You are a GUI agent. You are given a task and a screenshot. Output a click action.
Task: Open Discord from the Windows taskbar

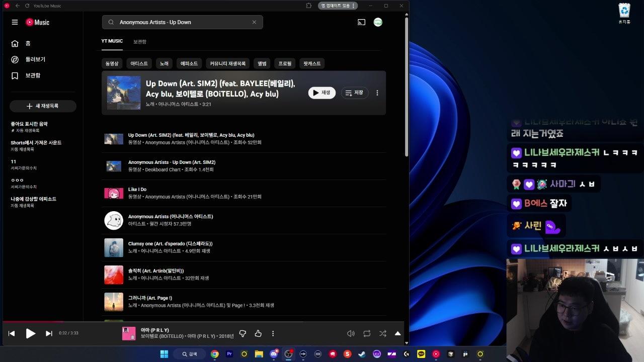pos(274,354)
